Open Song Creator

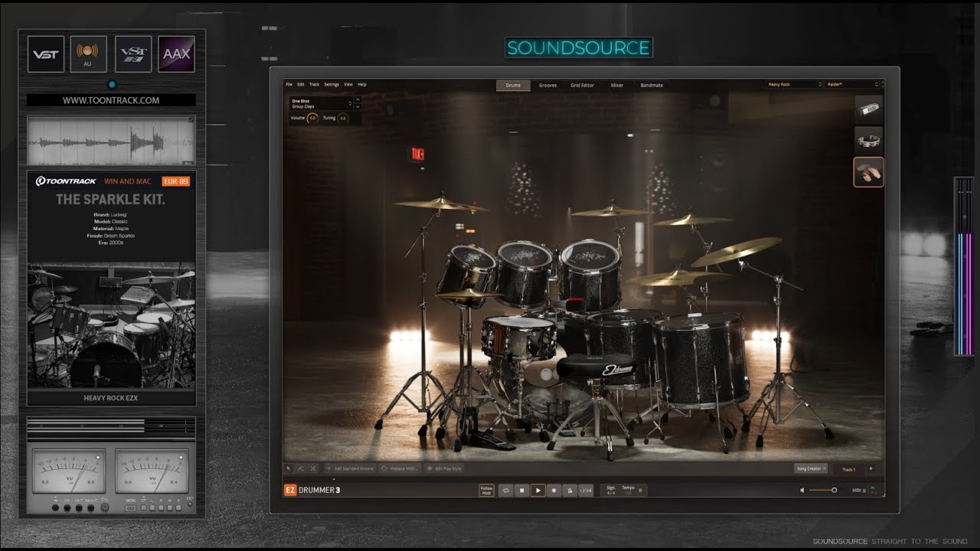coord(811,468)
